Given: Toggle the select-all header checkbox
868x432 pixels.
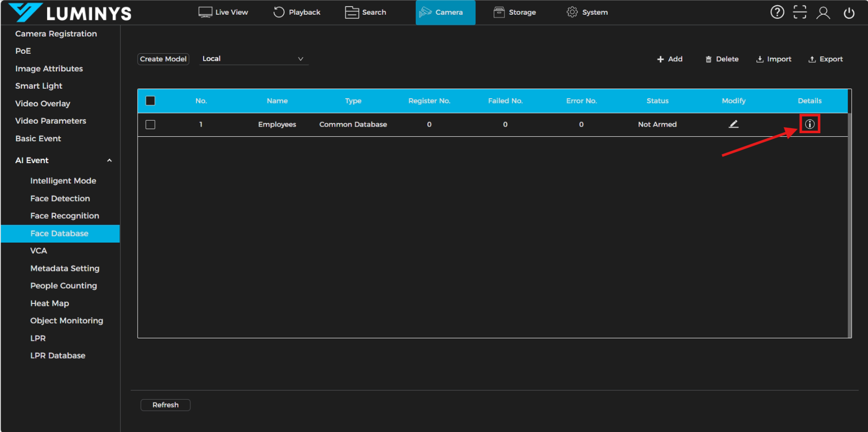Looking at the screenshot, I should point(150,101).
